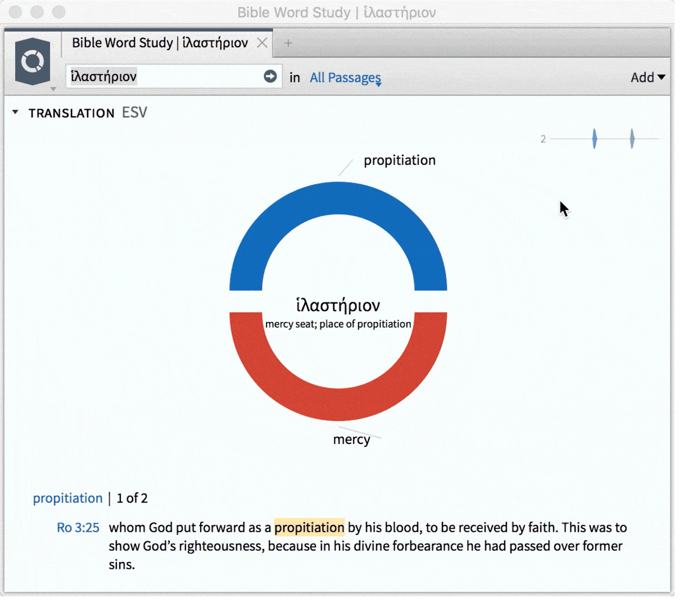This screenshot has width=697, height=616.
Task: Collapse the TRANSLATION section triangle
Action: click(15, 112)
